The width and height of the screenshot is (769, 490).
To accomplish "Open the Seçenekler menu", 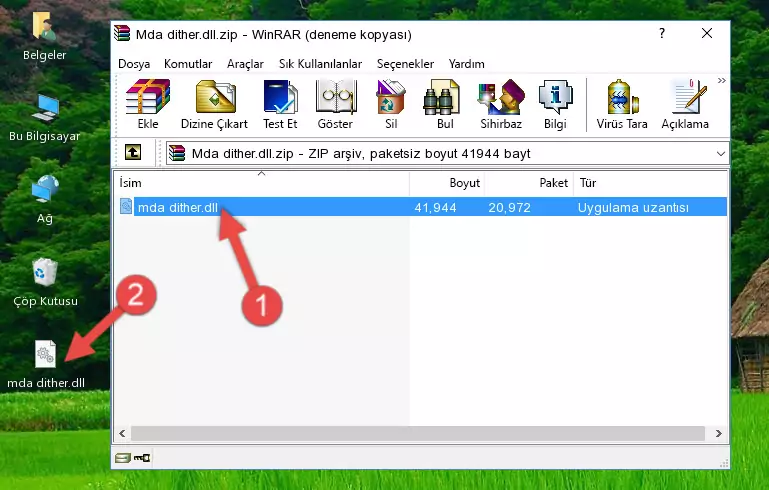I will tap(405, 64).
